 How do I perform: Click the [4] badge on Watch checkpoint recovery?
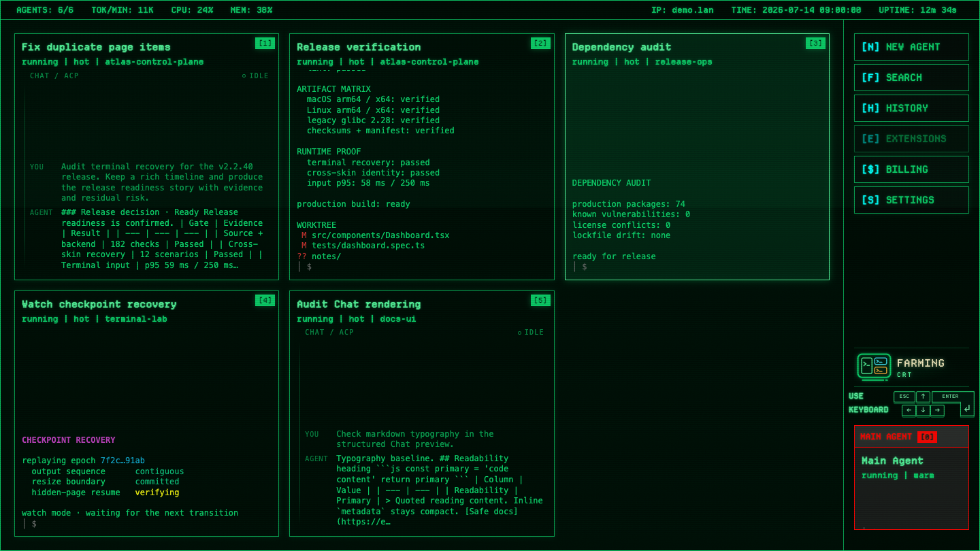265,301
